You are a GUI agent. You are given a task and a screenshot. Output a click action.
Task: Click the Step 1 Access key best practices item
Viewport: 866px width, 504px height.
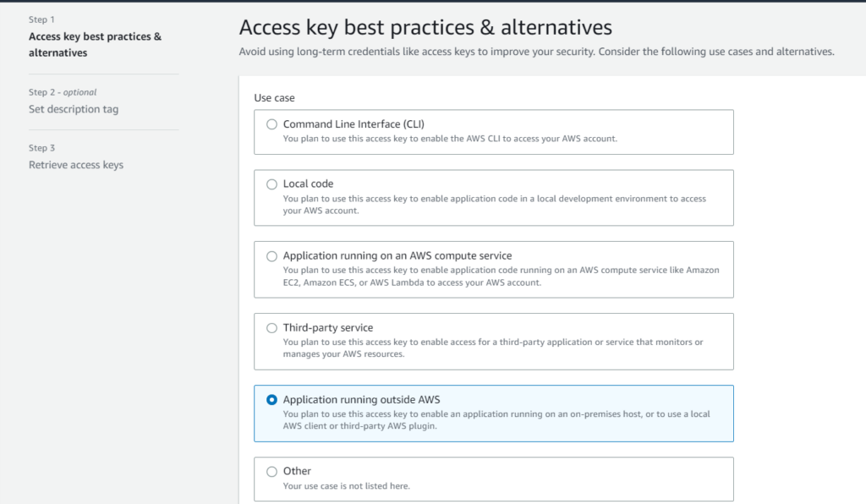[95, 45]
